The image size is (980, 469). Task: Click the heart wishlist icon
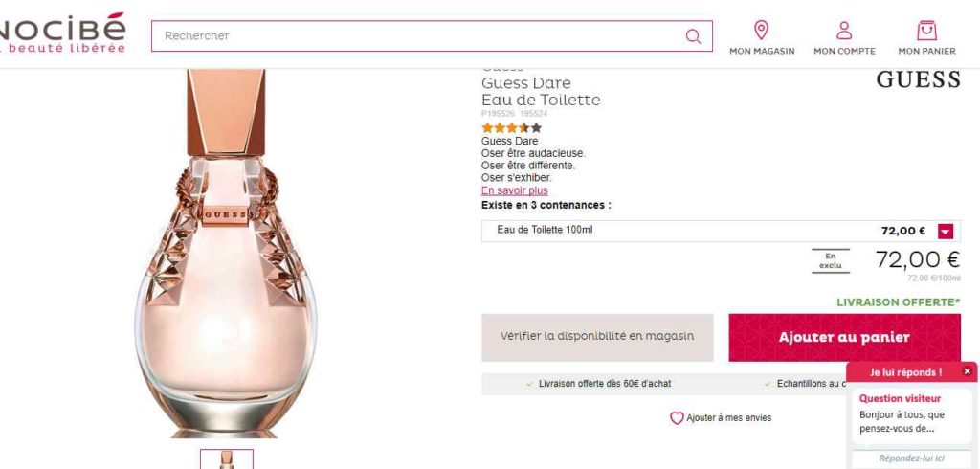[677, 418]
